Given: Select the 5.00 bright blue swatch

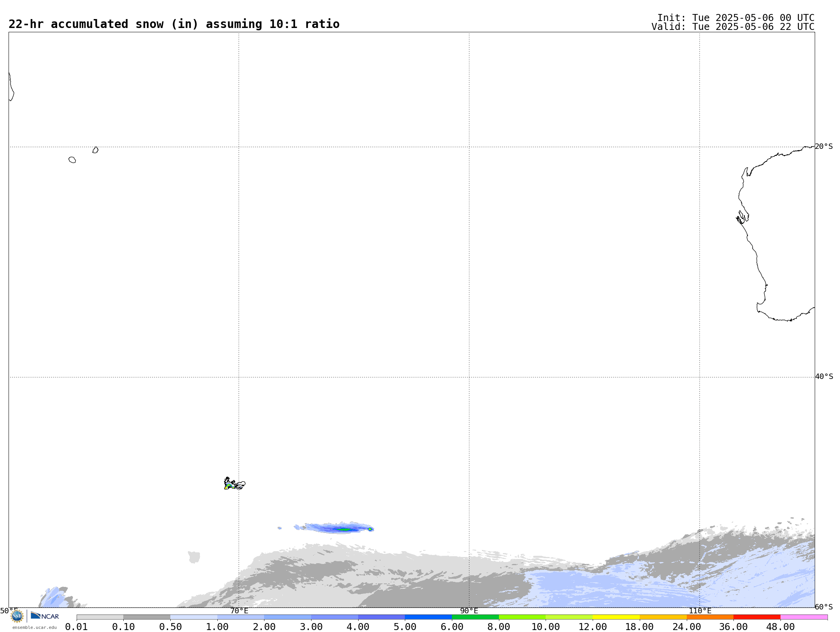Looking at the screenshot, I should click(x=429, y=617).
